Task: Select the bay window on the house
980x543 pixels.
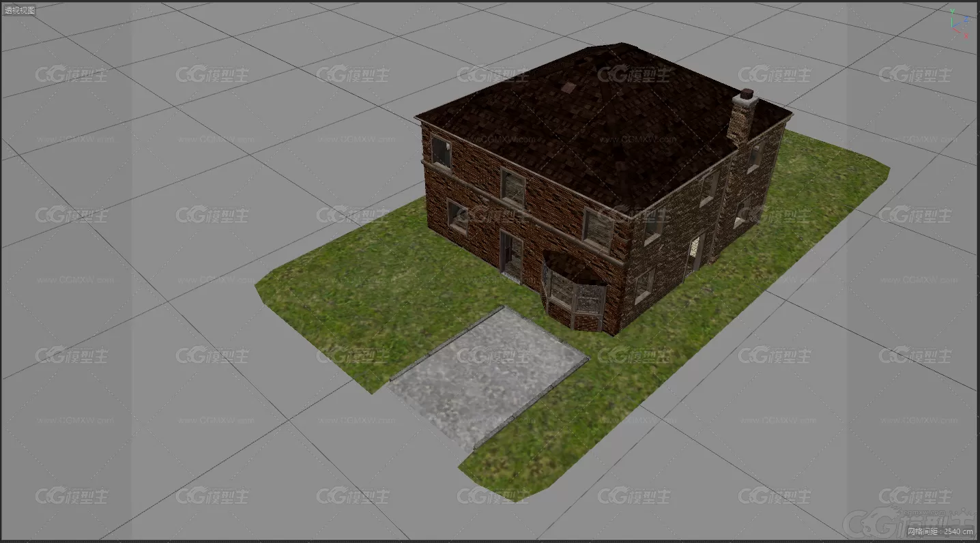Action: (574, 291)
